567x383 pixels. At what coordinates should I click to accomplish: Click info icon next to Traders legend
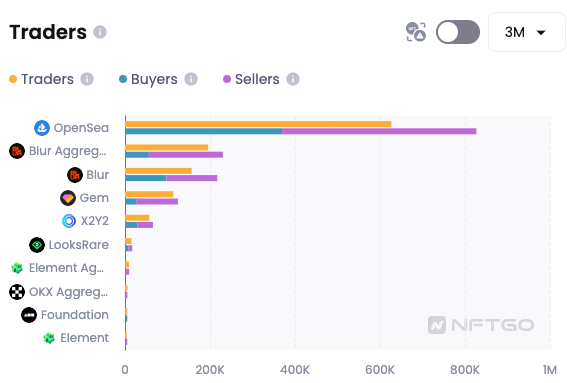tap(87, 79)
